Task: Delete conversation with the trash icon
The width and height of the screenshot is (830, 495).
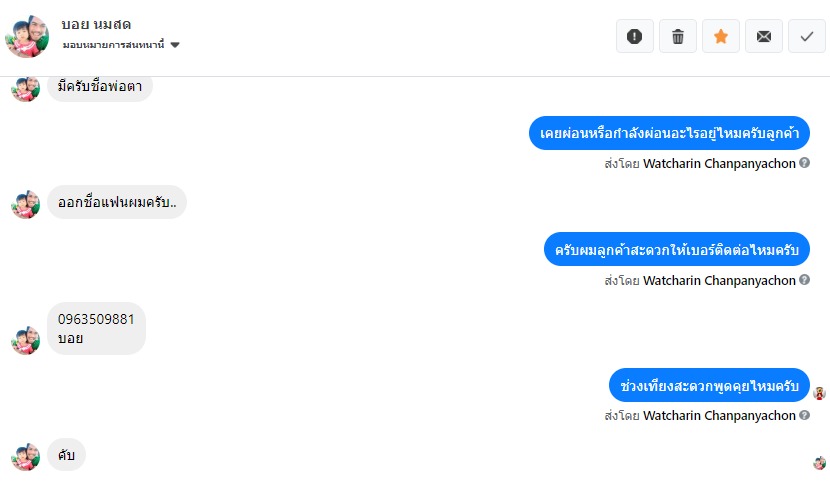Action: pyautogui.click(x=677, y=36)
